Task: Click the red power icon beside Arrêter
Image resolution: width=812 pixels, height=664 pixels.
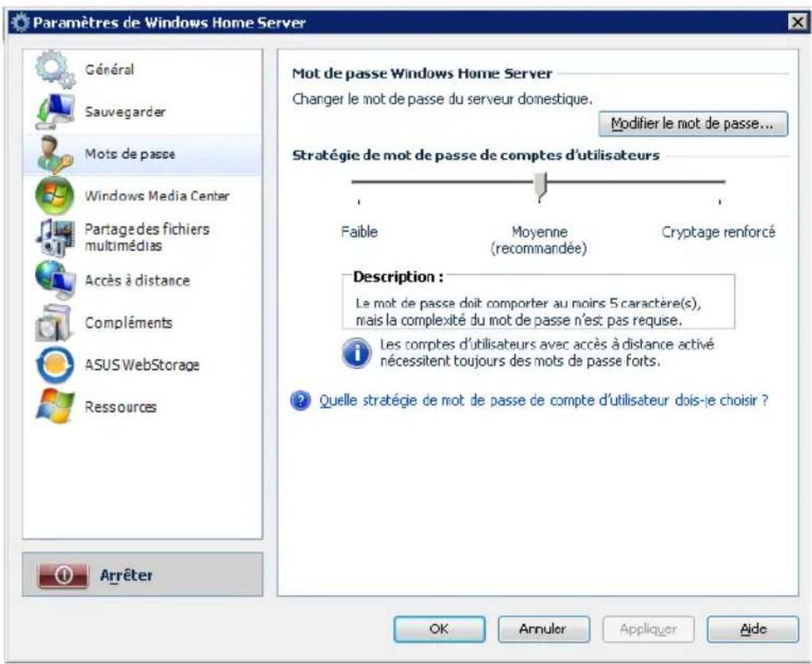Action: 63,576
